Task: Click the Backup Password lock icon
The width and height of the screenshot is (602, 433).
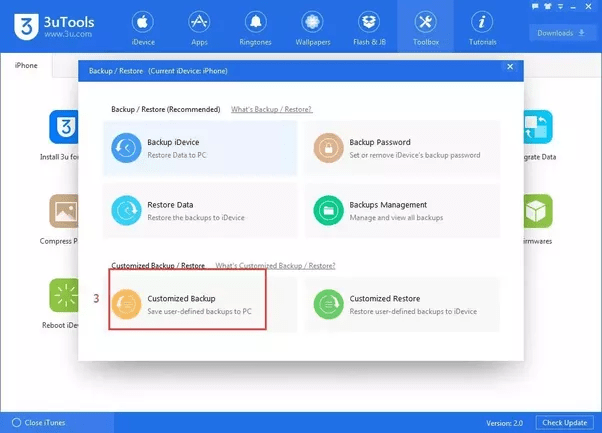Action: coord(328,148)
